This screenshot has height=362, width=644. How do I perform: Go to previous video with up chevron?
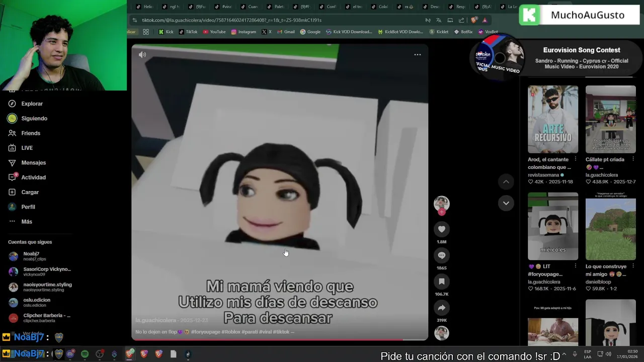tap(506, 182)
